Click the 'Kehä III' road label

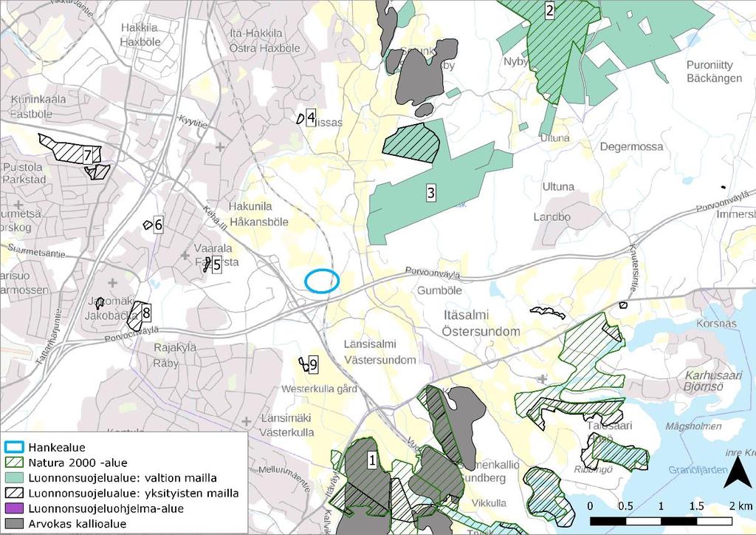click(x=213, y=218)
